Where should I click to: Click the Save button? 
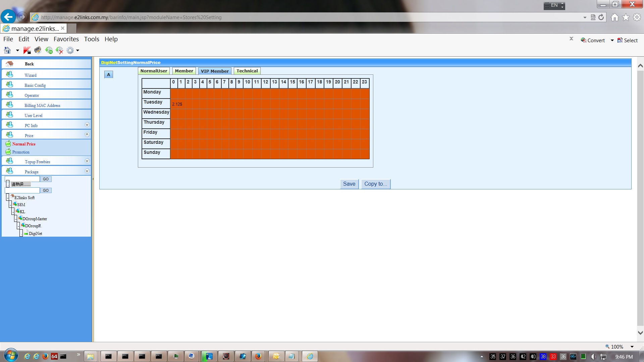[x=349, y=184]
